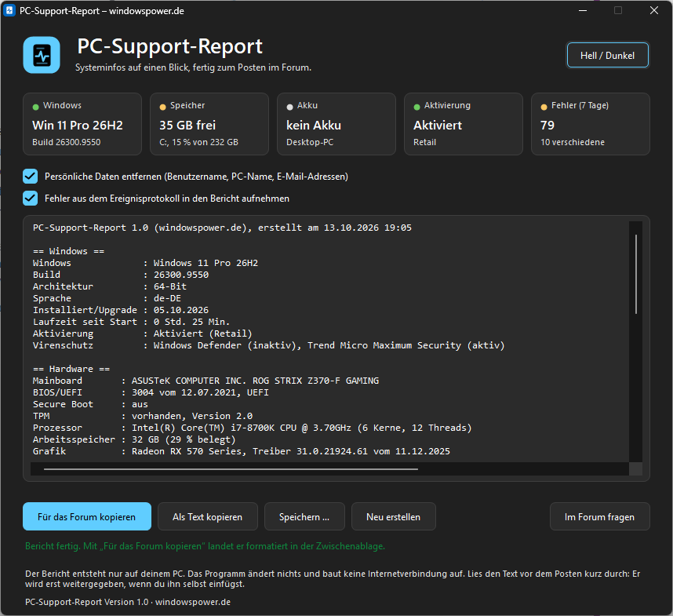The height and width of the screenshot is (616, 673).
Task: Click the horizontal scrollbar of the report
Action: point(231,469)
